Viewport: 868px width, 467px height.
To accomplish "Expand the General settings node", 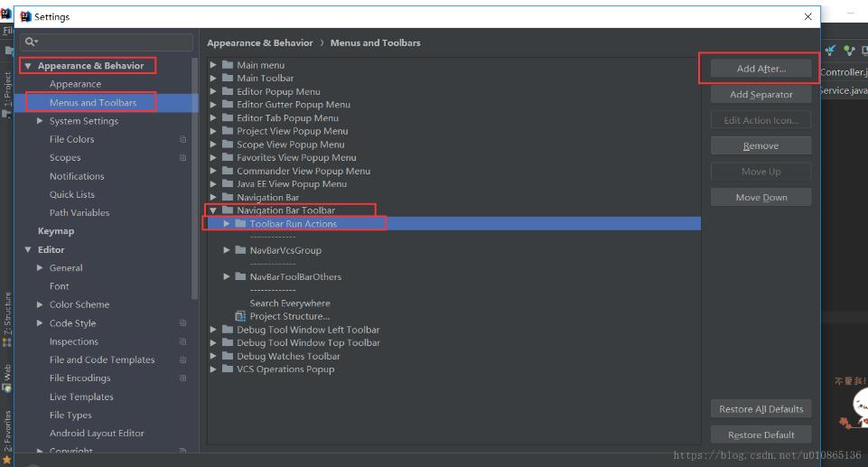I will (x=40, y=267).
